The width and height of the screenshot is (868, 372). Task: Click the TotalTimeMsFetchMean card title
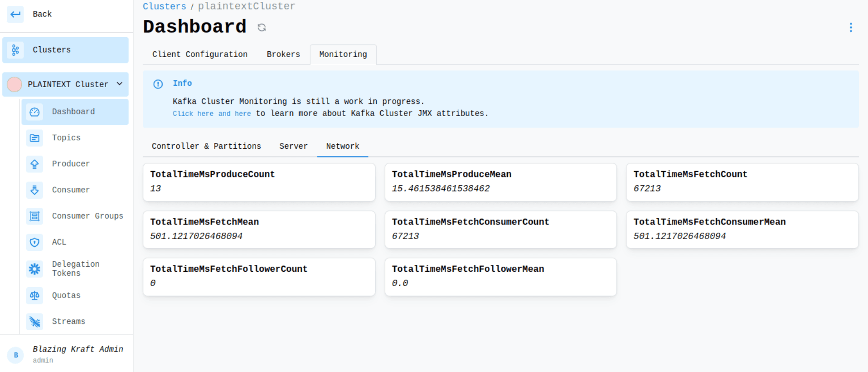[x=204, y=222]
